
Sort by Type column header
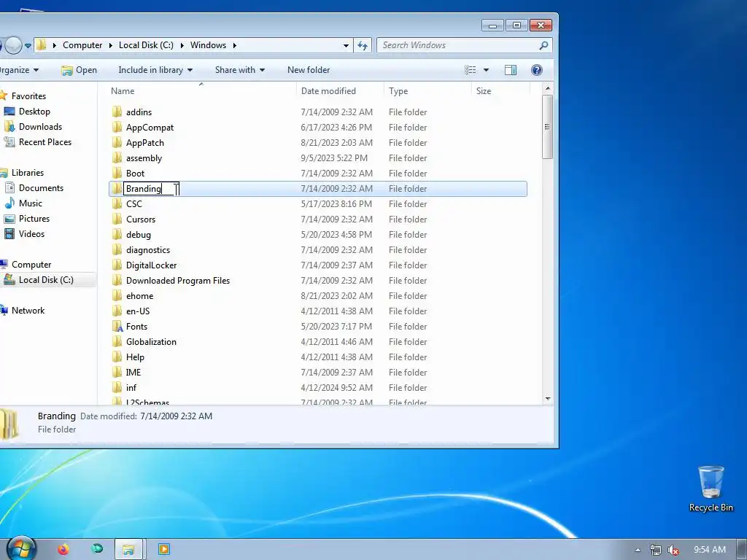pyautogui.click(x=398, y=91)
